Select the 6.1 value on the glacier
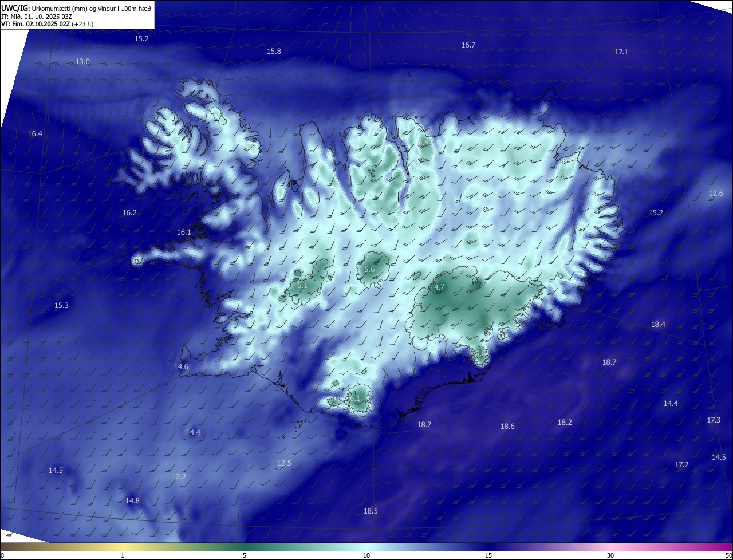The height and width of the screenshot is (560, 733). click(x=302, y=285)
